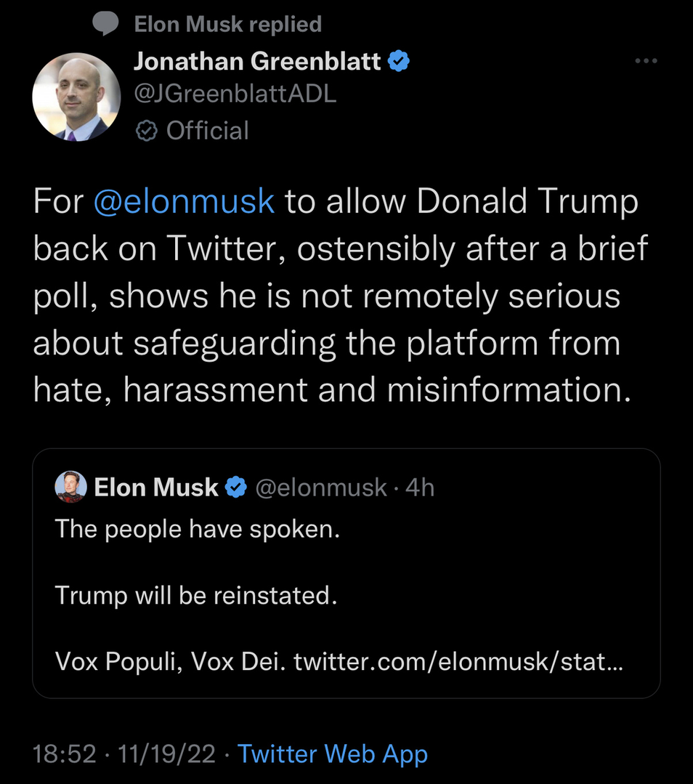Click the "Official" label text
This screenshot has height=784, width=693.
(x=207, y=131)
